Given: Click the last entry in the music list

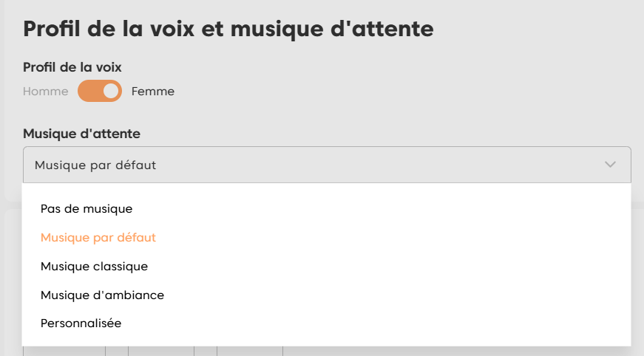Looking at the screenshot, I should 81,323.
